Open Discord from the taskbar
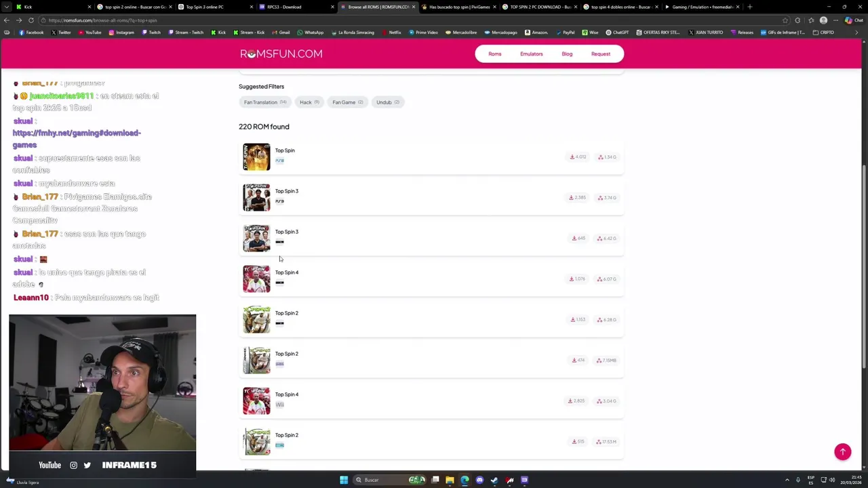The width and height of the screenshot is (868, 488). pos(479,480)
